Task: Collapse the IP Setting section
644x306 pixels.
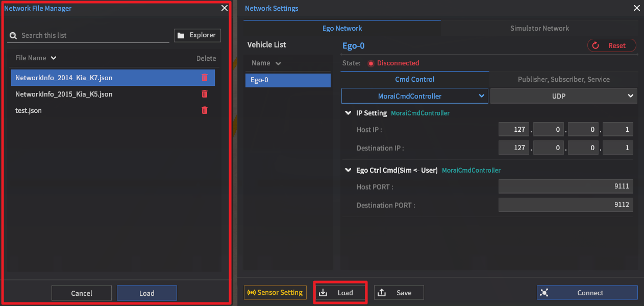Action: pyautogui.click(x=348, y=113)
